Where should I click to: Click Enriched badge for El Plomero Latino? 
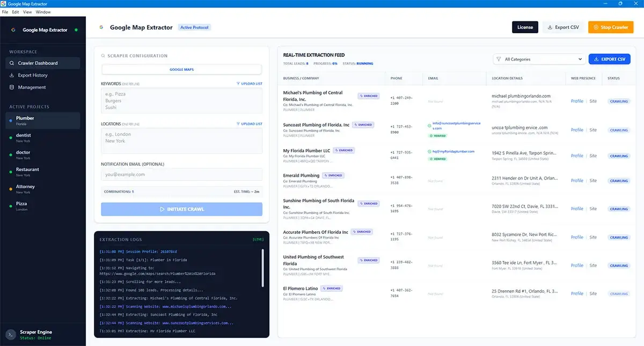pyautogui.click(x=332, y=289)
